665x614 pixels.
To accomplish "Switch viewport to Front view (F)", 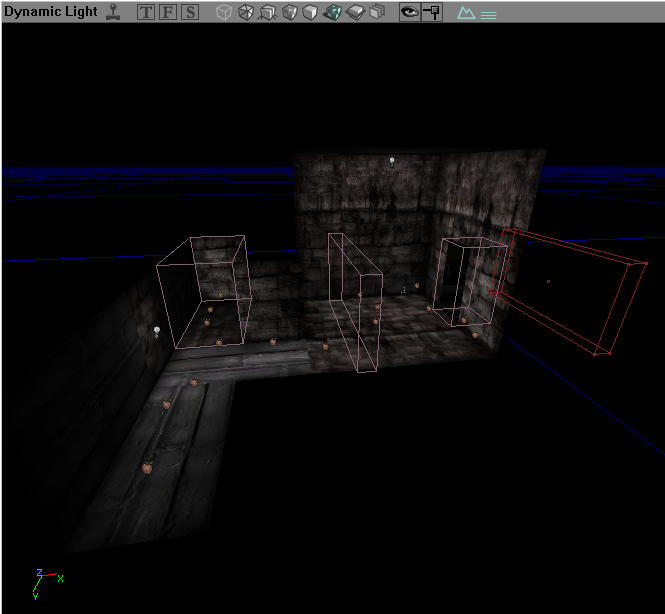I will click(x=167, y=13).
